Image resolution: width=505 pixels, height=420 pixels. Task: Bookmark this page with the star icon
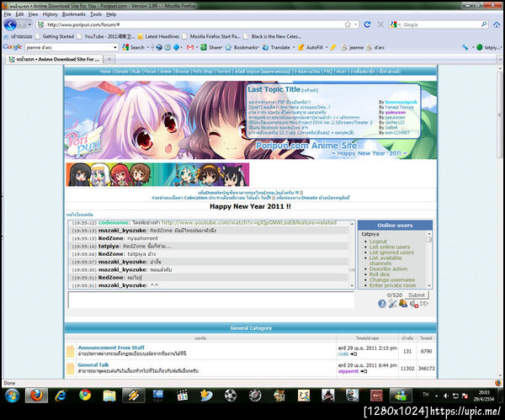348,24
